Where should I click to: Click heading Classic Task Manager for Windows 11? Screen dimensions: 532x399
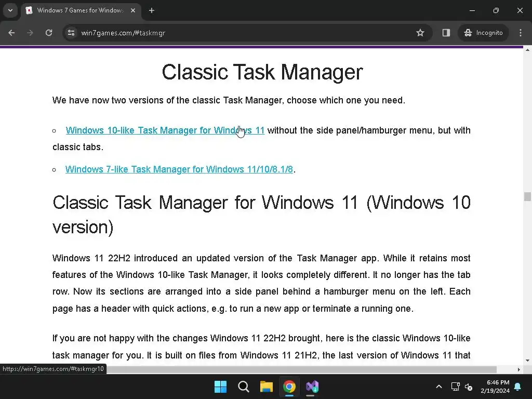(x=261, y=215)
